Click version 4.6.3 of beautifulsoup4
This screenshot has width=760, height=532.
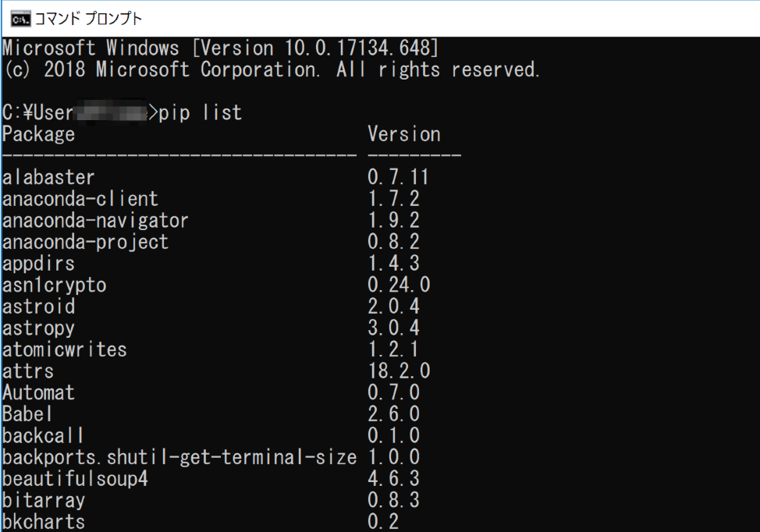393,478
